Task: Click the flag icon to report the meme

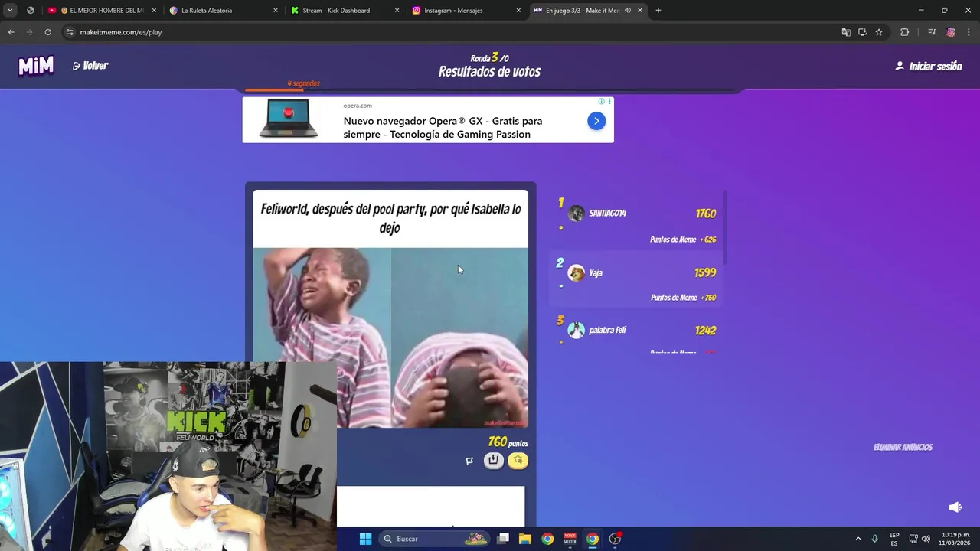Action: (469, 461)
